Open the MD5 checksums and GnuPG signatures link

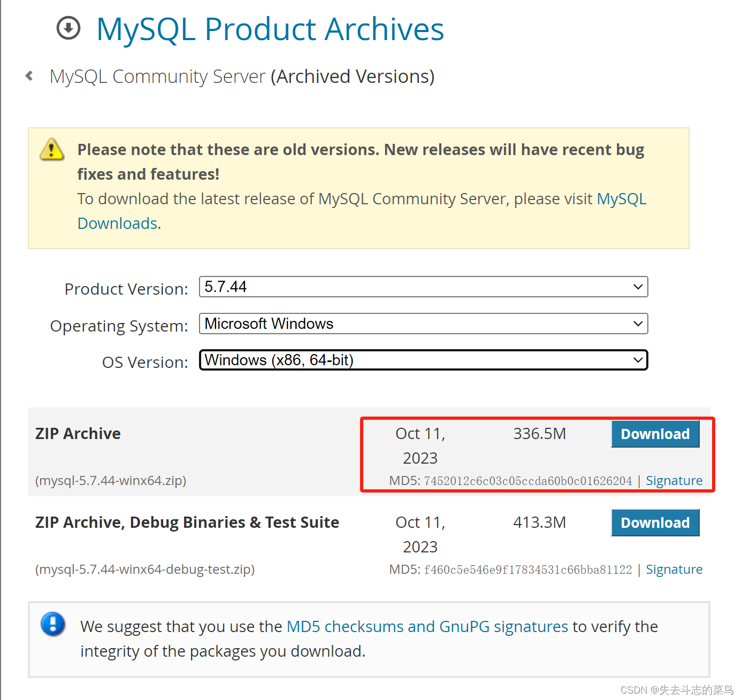tap(427, 626)
